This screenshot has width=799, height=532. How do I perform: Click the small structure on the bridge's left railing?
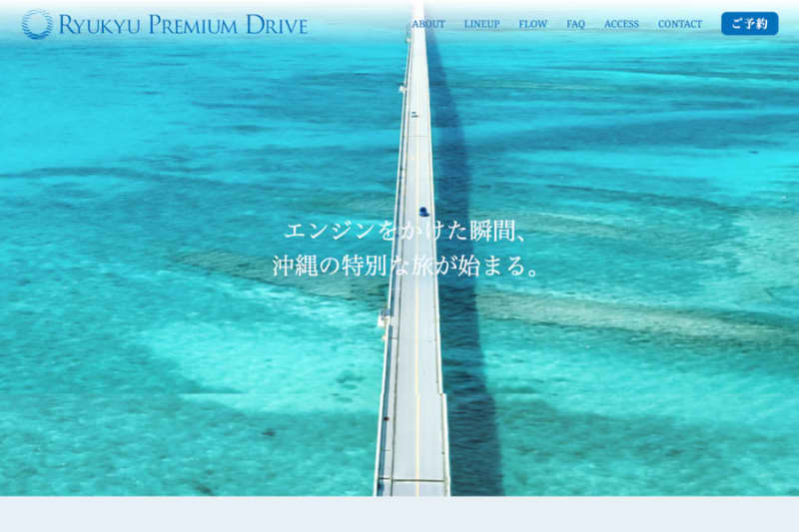point(383,319)
